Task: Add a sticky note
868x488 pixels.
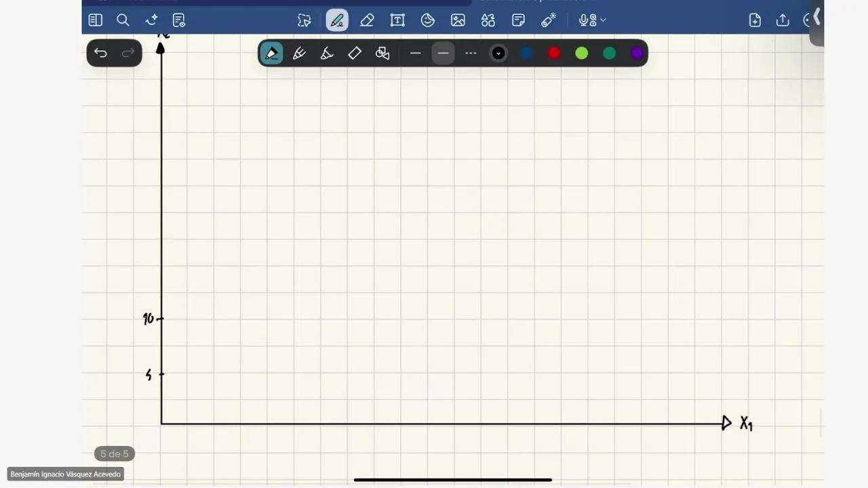Action: [519, 20]
